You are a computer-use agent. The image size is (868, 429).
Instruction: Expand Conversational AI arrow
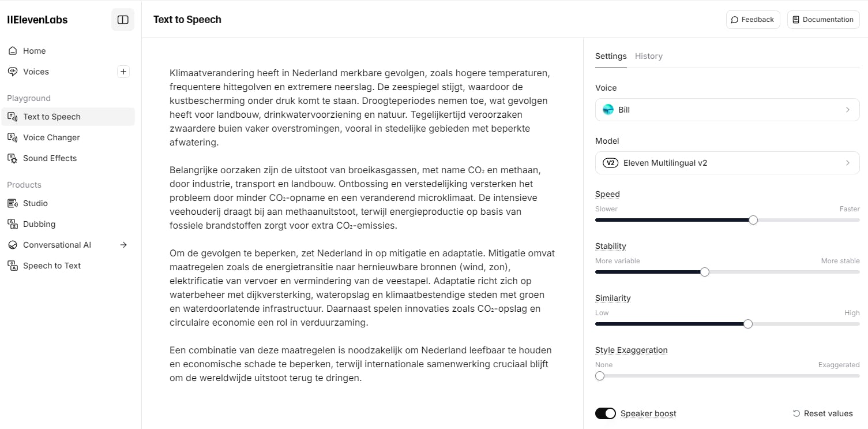[x=123, y=245]
